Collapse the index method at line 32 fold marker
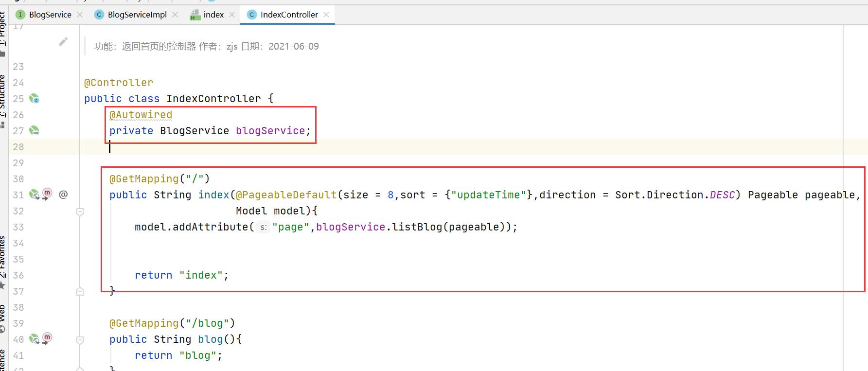This screenshot has width=868, height=371. [x=80, y=212]
